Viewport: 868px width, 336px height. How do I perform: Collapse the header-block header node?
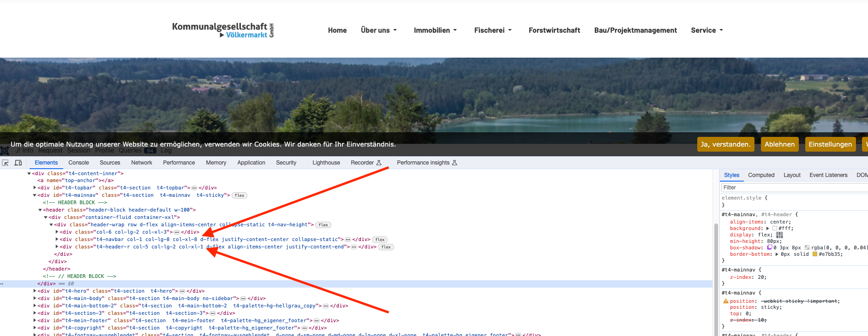(40, 210)
